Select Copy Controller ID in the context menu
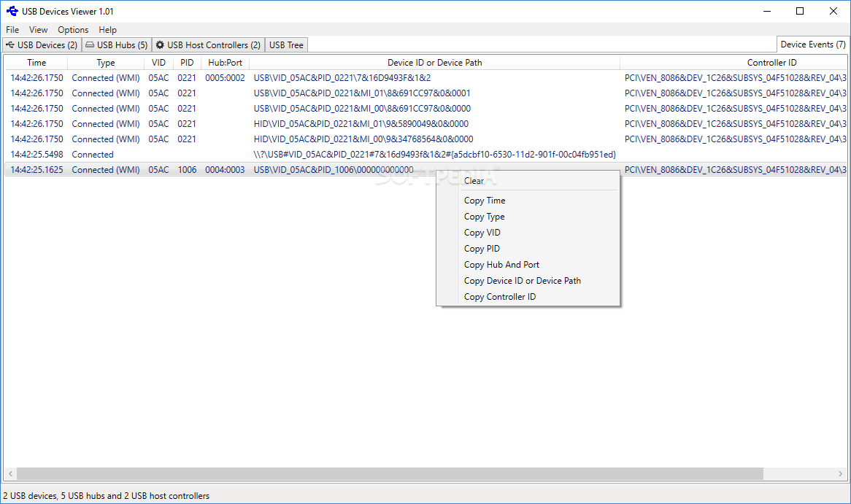 pyautogui.click(x=501, y=296)
